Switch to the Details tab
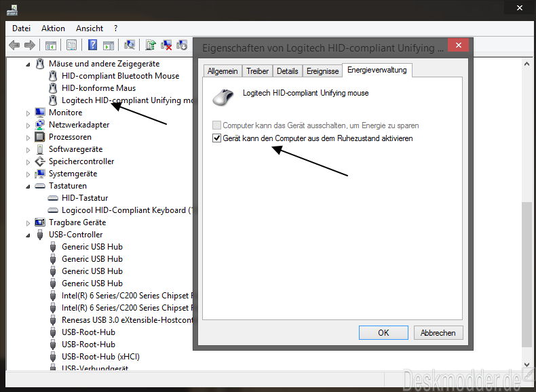 288,71
